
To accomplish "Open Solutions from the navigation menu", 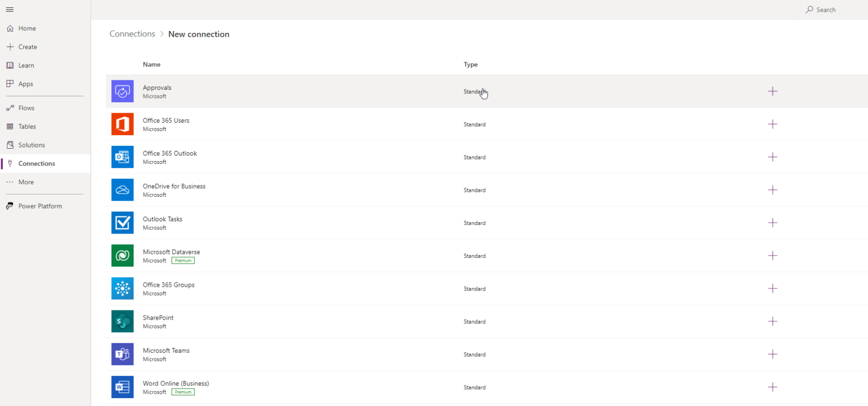I will click(x=9, y=145).
